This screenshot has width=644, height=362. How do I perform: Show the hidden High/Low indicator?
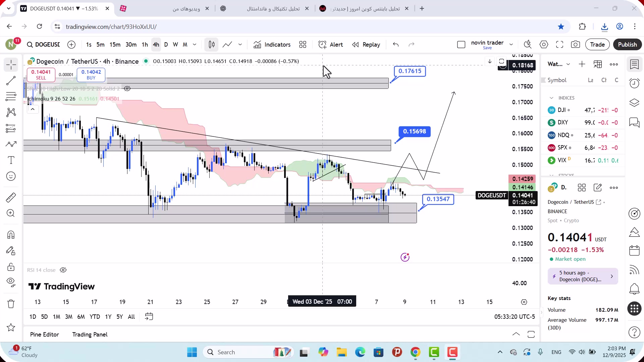point(127,89)
